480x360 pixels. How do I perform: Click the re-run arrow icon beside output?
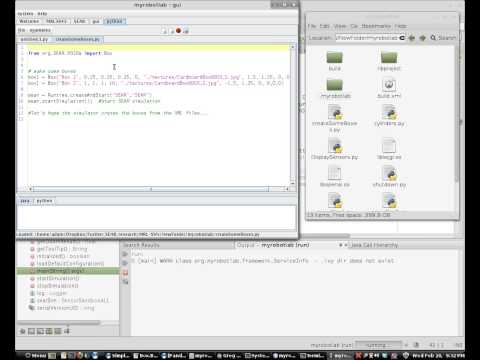pyautogui.click(x=125, y=254)
